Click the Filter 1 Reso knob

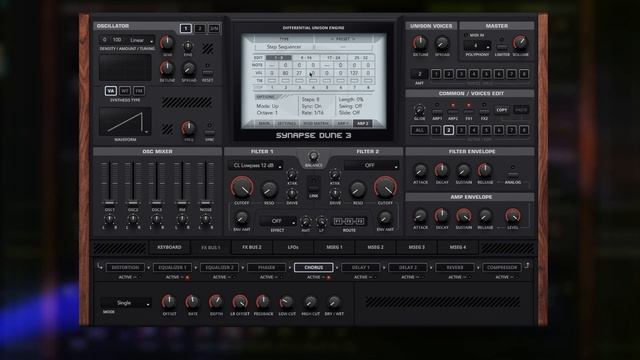[x=269, y=189]
